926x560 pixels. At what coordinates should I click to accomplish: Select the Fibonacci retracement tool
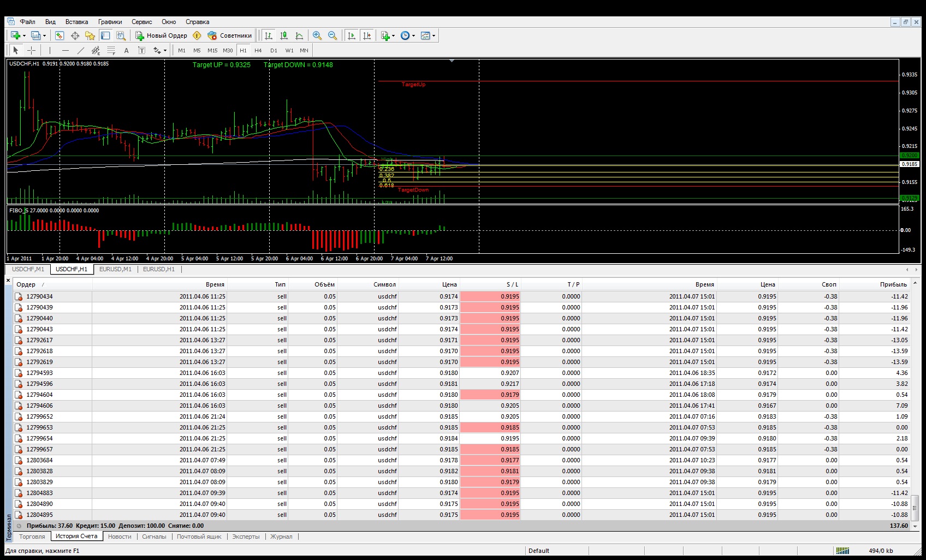[x=111, y=50]
